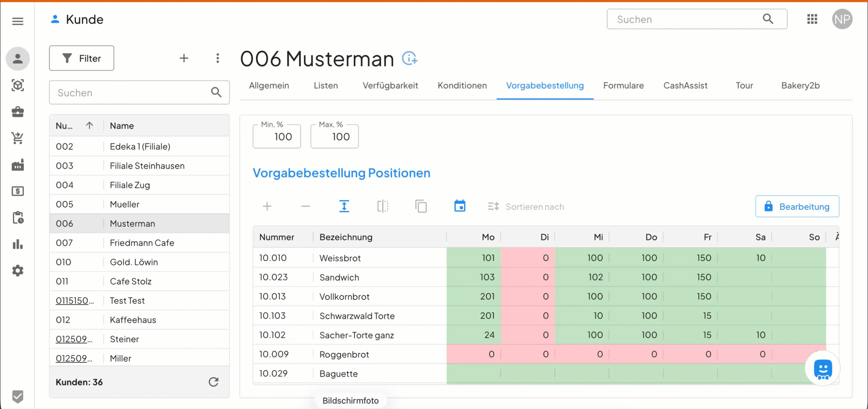Image resolution: width=868 pixels, height=409 pixels.
Task: Switch to the Verfügbarkeit tab
Action: (390, 86)
